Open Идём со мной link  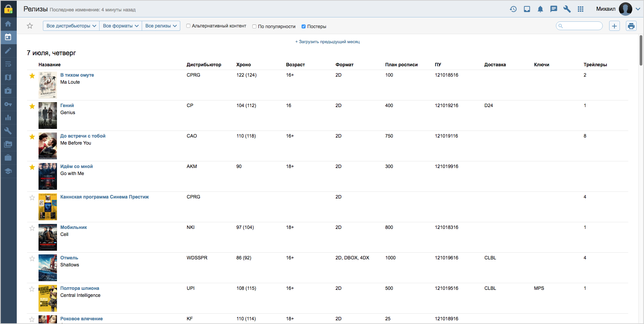coord(76,166)
